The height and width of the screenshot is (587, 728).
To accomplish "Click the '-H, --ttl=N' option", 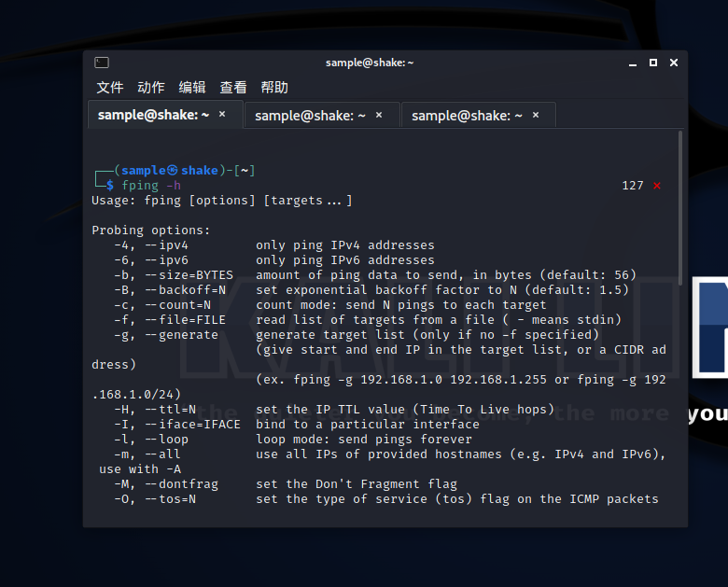I will point(155,410).
